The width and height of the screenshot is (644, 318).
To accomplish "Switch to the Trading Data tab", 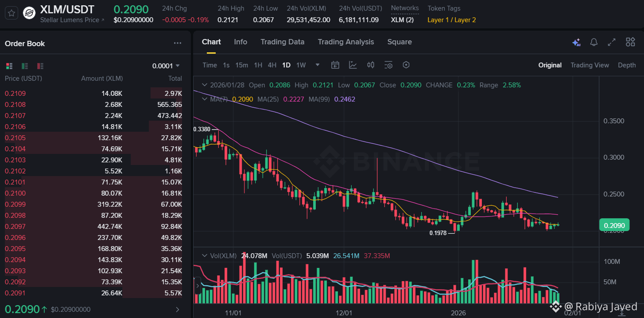I will click(282, 42).
